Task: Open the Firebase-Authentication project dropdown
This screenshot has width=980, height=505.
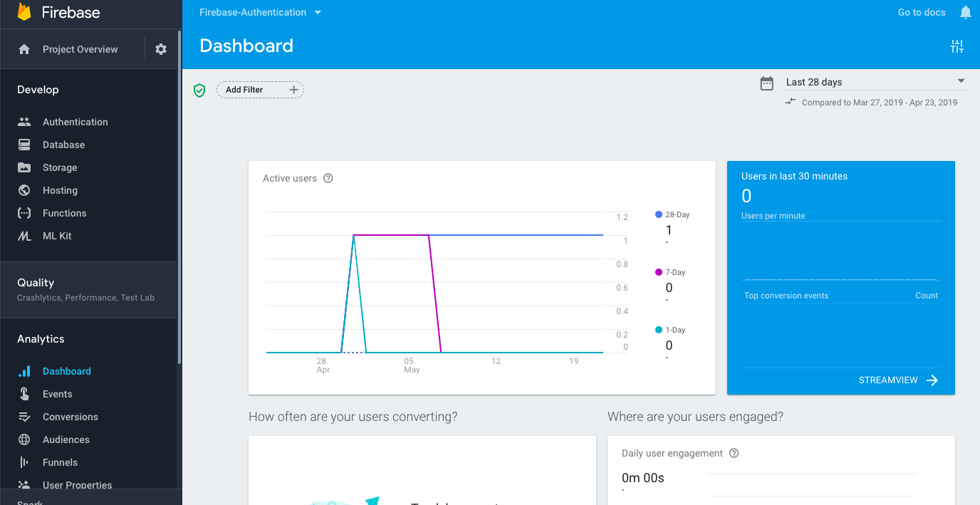Action: 261,12
